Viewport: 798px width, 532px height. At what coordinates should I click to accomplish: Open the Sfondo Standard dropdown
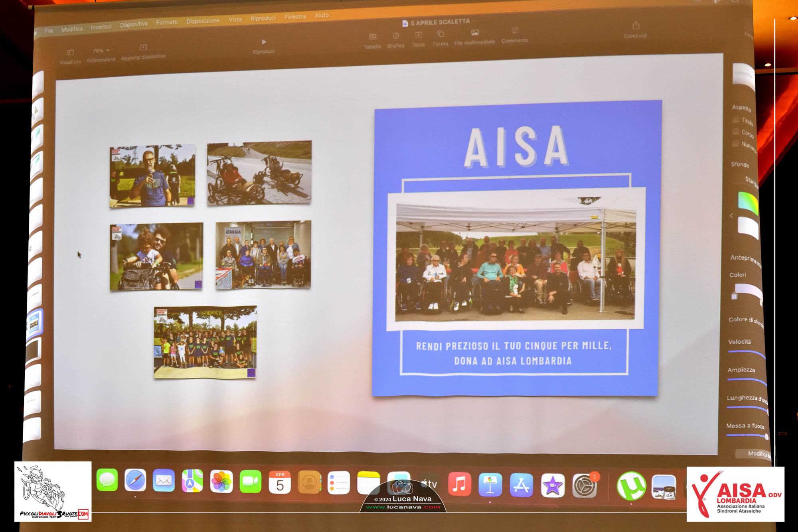tap(752, 181)
